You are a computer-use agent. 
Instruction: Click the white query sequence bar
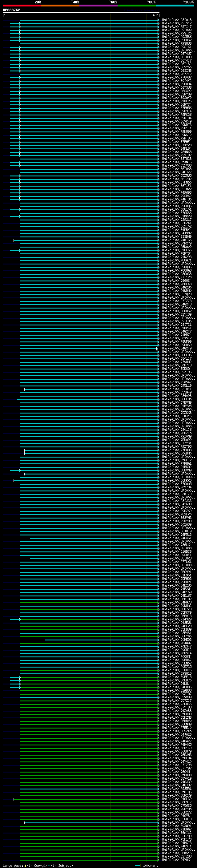tap(81, 13)
